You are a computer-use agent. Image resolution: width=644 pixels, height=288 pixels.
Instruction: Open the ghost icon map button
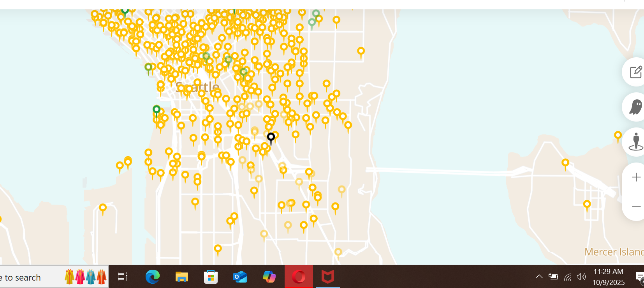point(635,107)
